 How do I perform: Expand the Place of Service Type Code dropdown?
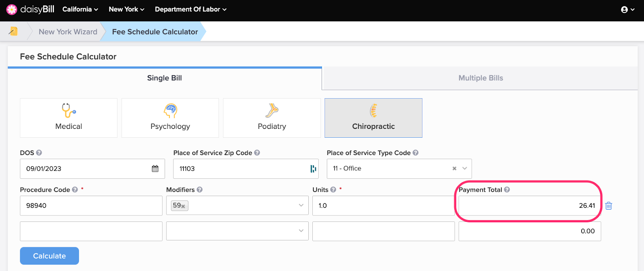pyautogui.click(x=465, y=169)
